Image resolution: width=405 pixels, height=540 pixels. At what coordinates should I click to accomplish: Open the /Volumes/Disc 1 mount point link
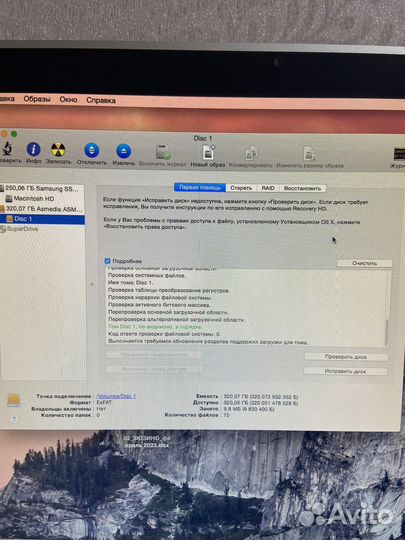click(116, 396)
